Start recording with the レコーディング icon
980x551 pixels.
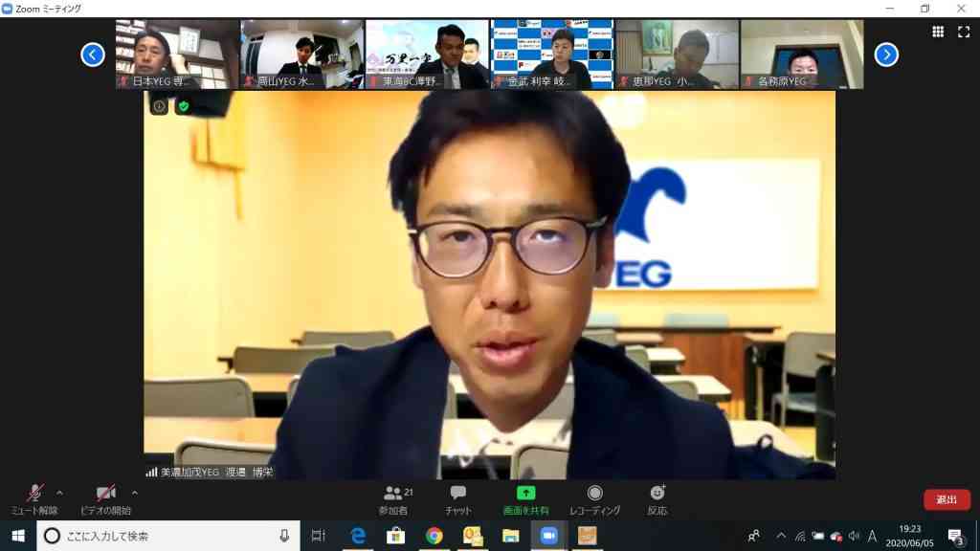point(595,493)
